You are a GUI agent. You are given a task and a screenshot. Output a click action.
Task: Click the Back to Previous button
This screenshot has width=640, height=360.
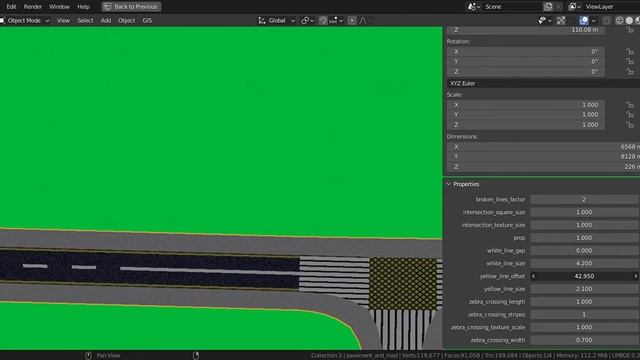click(131, 7)
